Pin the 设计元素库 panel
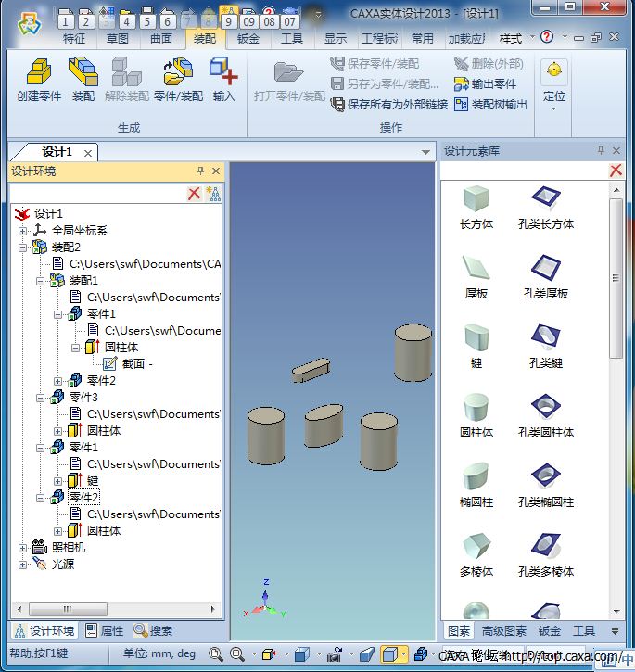The width and height of the screenshot is (635, 672). 601,150
